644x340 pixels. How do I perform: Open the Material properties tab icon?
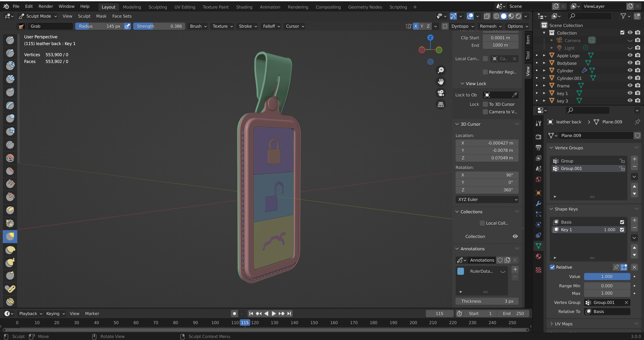click(x=538, y=257)
